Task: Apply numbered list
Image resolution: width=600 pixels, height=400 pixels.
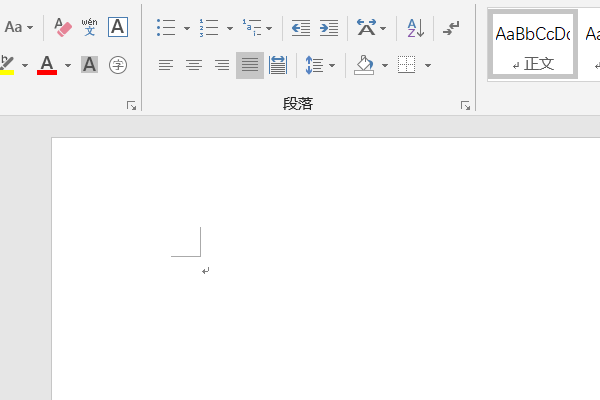Action: [x=209, y=28]
